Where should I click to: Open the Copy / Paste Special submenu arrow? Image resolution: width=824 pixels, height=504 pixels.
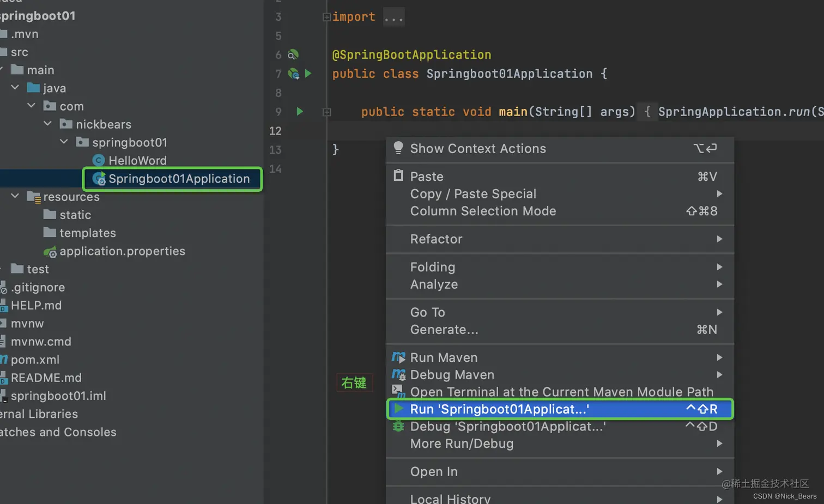point(719,194)
